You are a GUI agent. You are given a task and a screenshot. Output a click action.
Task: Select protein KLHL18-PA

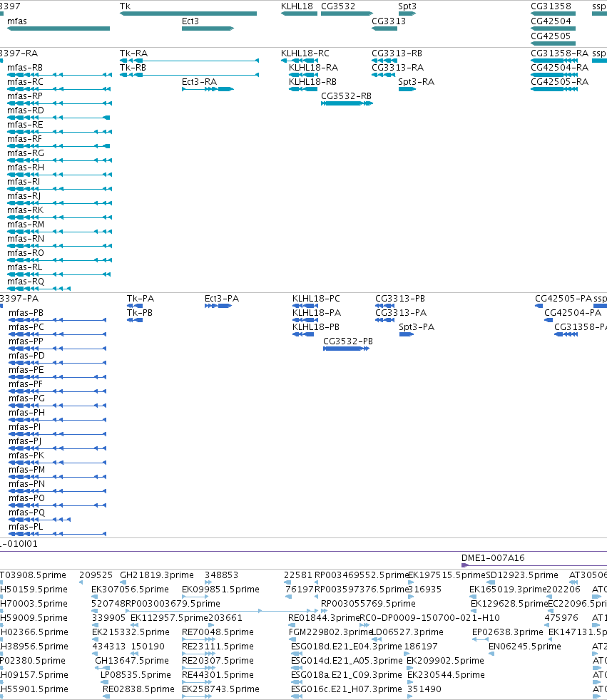point(305,320)
